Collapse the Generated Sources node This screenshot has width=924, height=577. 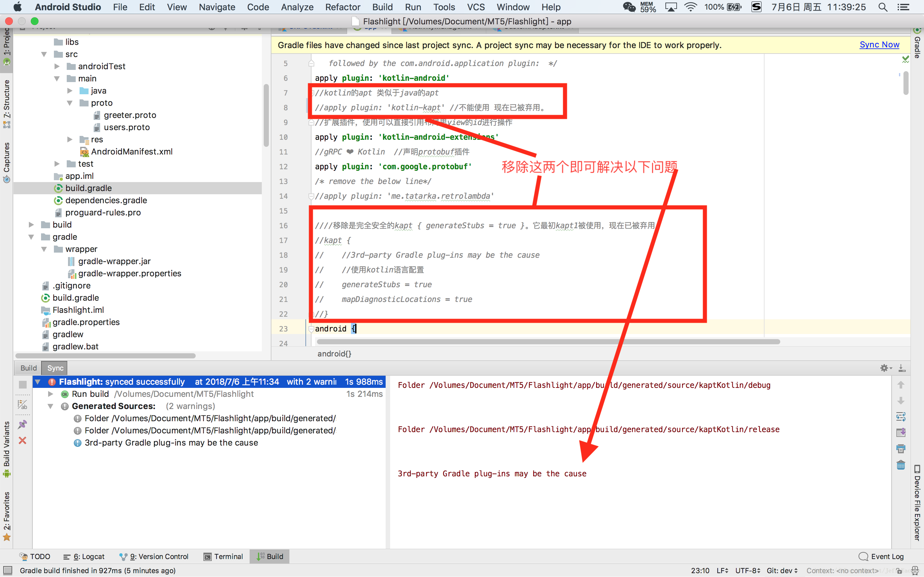tap(50, 406)
